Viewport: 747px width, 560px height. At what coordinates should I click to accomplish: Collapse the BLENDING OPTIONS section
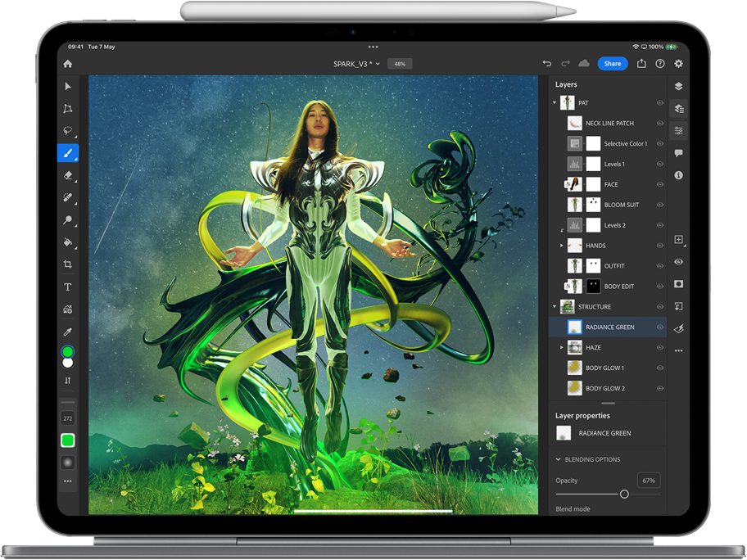click(559, 459)
